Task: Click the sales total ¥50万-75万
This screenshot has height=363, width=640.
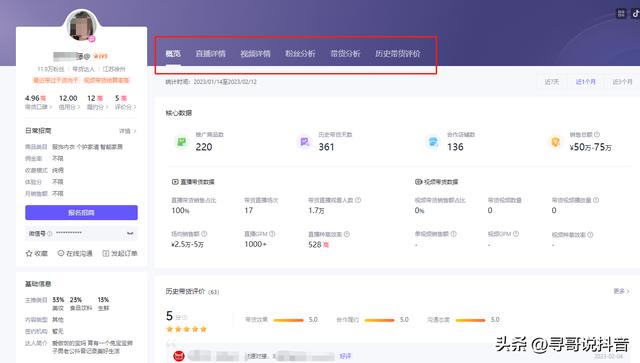Action: pyautogui.click(x=590, y=147)
